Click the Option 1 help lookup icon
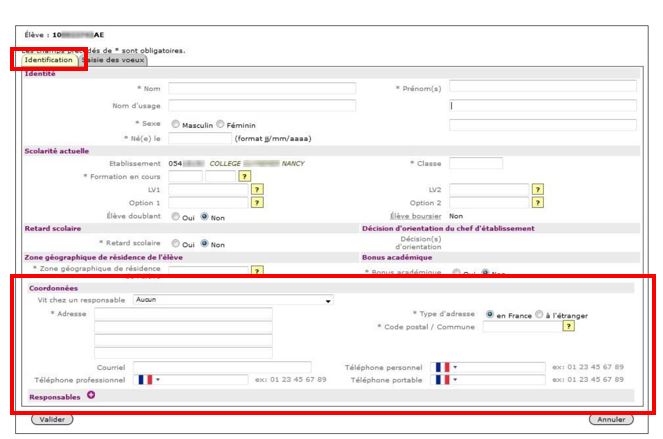The image size is (663, 439). [x=256, y=202]
